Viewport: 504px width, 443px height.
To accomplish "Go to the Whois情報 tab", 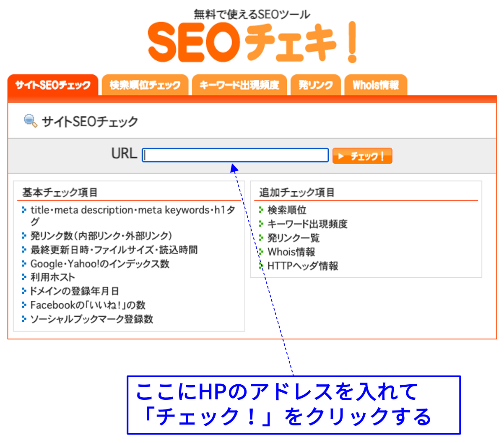I will [376, 85].
